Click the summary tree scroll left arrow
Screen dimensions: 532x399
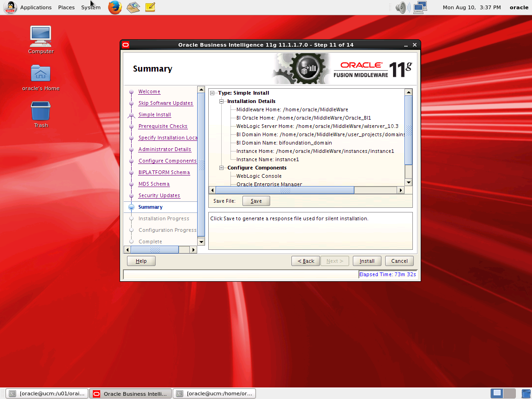212,190
